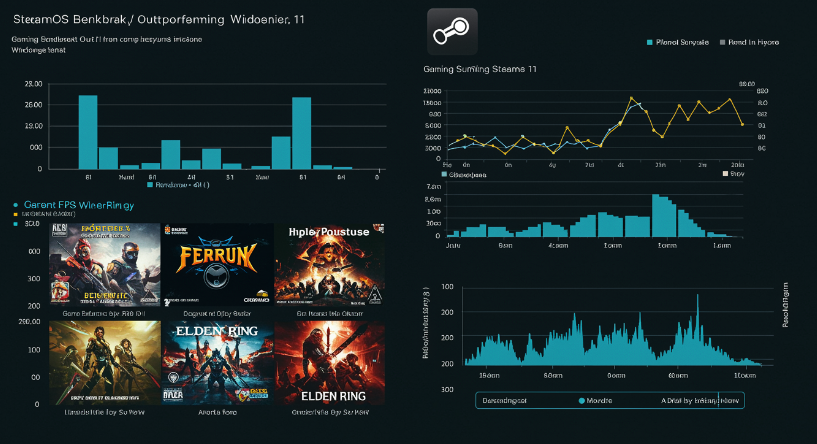Click the first tall bar in the bar chart

coord(88,132)
